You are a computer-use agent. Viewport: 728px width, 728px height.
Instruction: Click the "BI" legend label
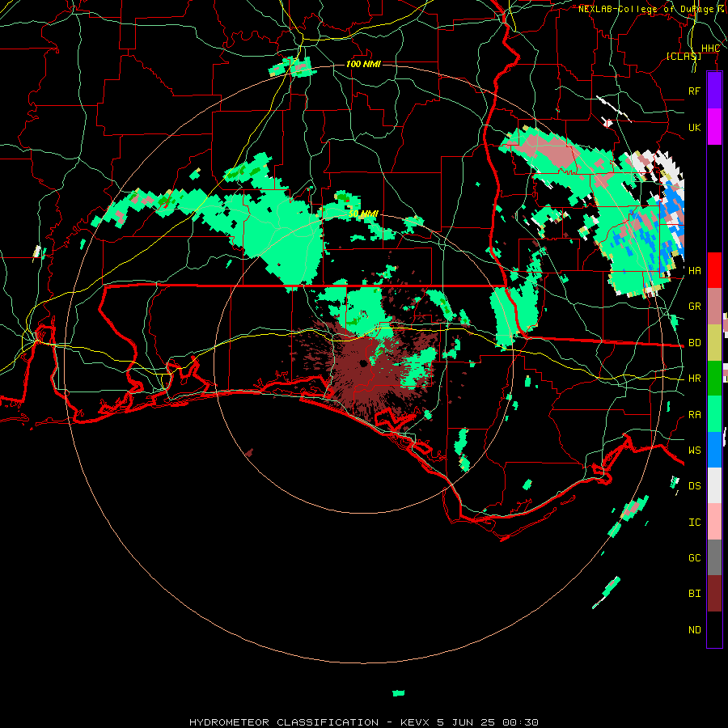coord(694,594)
